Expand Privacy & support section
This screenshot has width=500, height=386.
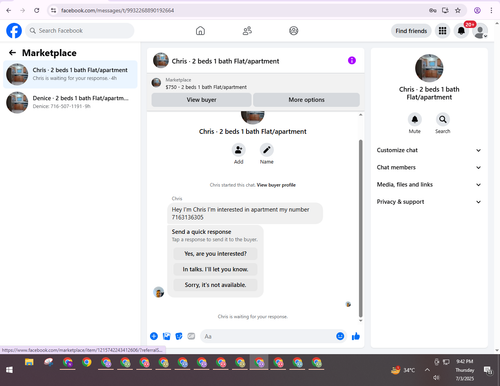coord(429,202)
